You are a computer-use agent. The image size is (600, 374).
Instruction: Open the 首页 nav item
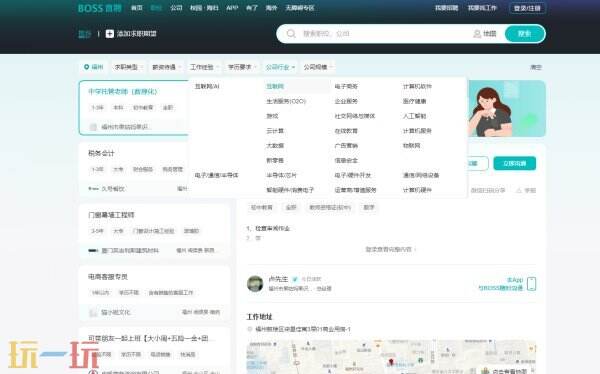(137, 8)
